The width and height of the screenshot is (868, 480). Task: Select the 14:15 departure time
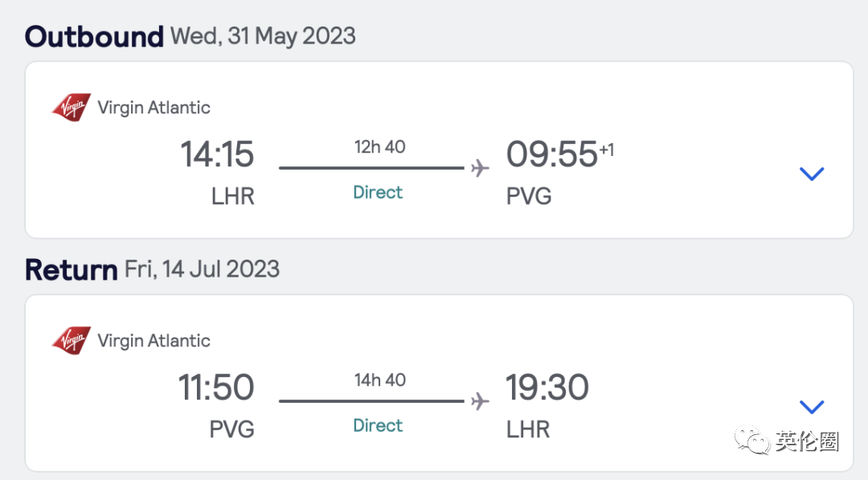pyautogui.click(x=217, y=154)
